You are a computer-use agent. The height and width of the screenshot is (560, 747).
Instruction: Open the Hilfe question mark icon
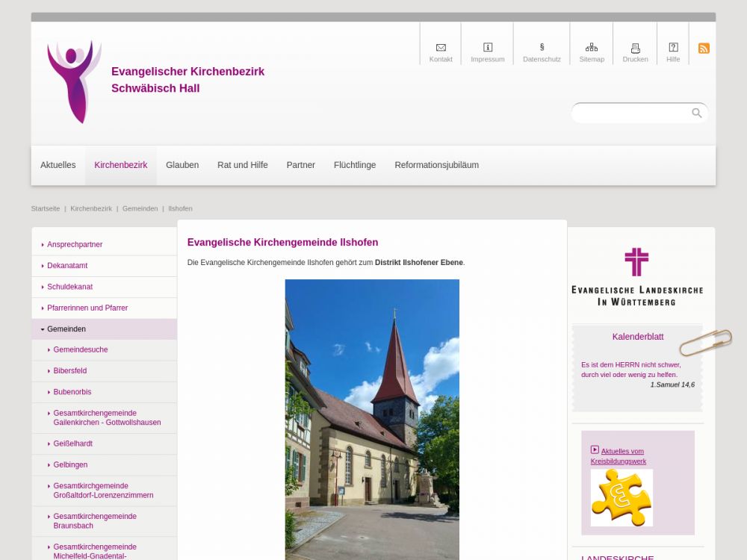click(673, 48)
